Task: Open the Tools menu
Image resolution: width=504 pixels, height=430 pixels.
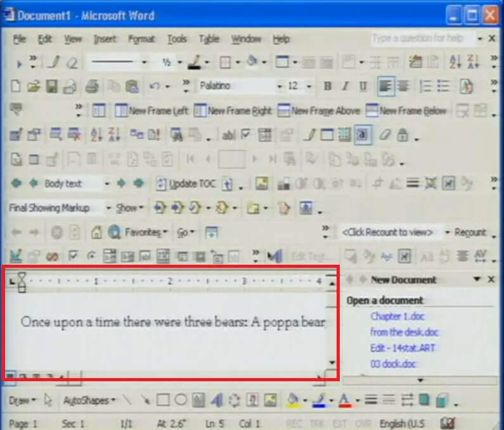Action: pos(177,39)
